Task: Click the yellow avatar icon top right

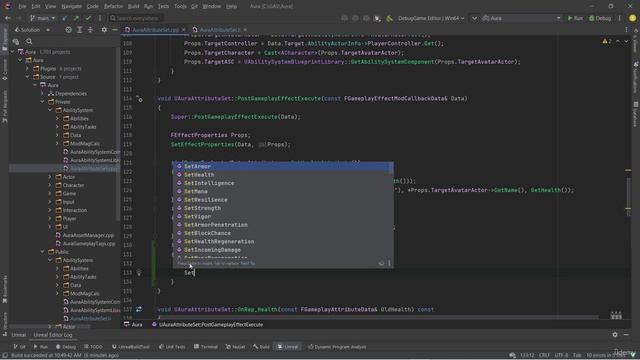Action: [632, 18]
